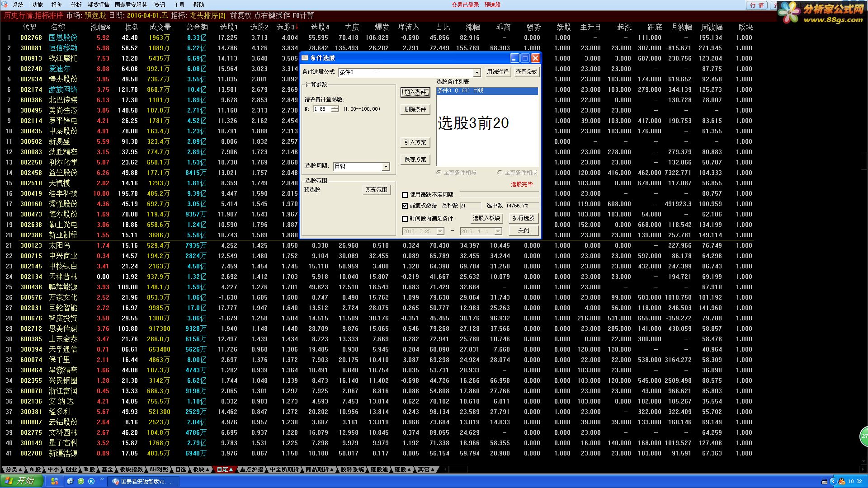Open the 国泰君安服务 menu
The image size is (868, 488).
click(x=131, y=5)
